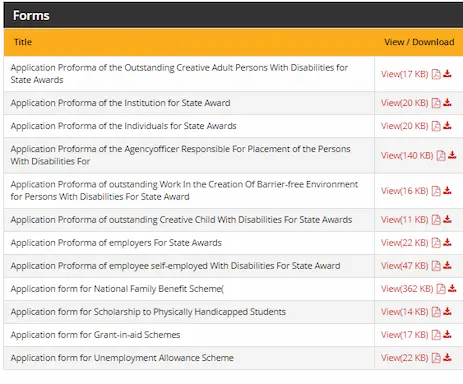Select 'Application form for National Family Benefit Scheme('
463x384 pixels.
coord(117,289)
